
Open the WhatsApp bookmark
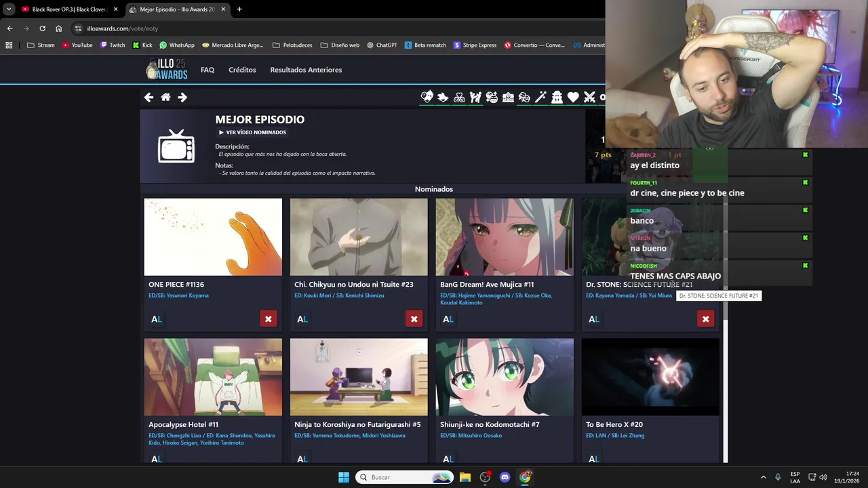click(177, 45)
